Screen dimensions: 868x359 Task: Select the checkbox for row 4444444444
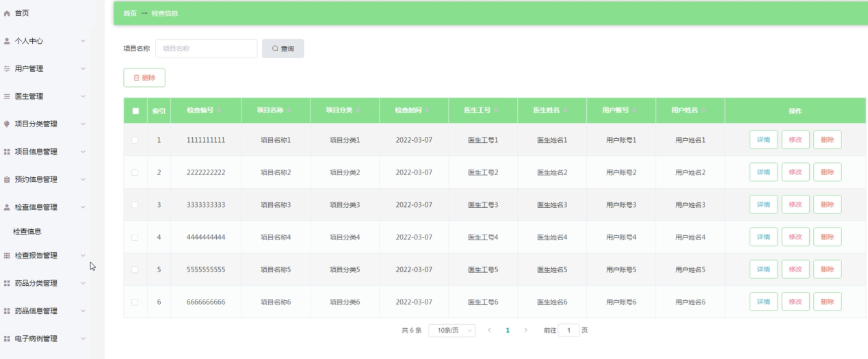(x=135, y=237)
